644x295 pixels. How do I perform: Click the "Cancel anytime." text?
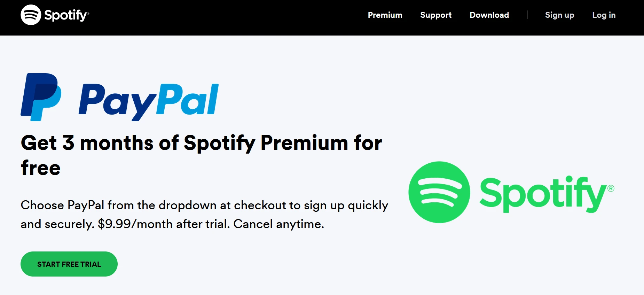click(278, 224)
